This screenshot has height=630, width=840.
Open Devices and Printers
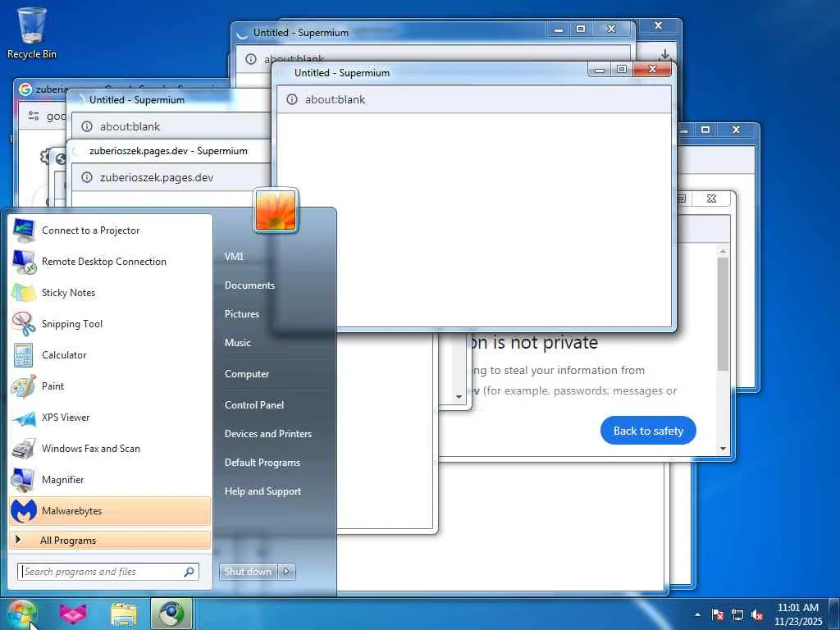tap(268, 433)
